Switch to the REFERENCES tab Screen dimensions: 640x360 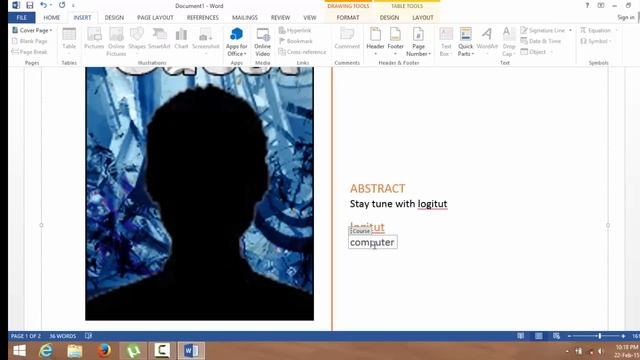202,18
